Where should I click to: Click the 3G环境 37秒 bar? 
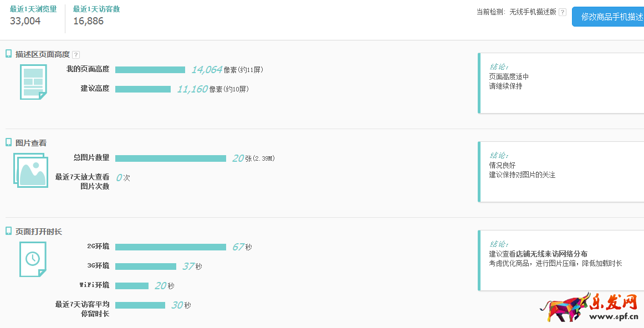[x=146, y=266]
